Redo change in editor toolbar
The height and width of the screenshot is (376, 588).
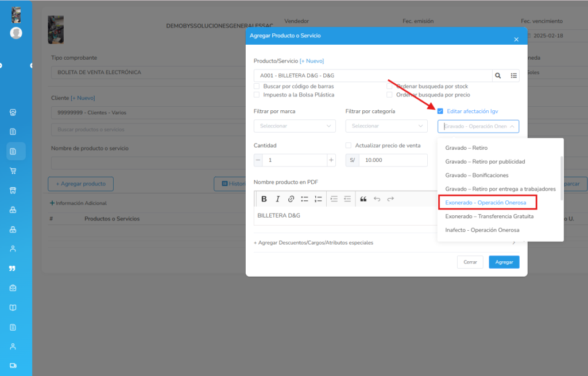tap(390, 199)
